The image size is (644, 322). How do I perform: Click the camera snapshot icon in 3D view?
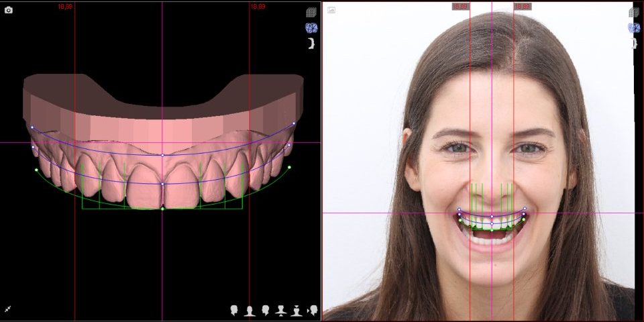[x=8, y=10]
